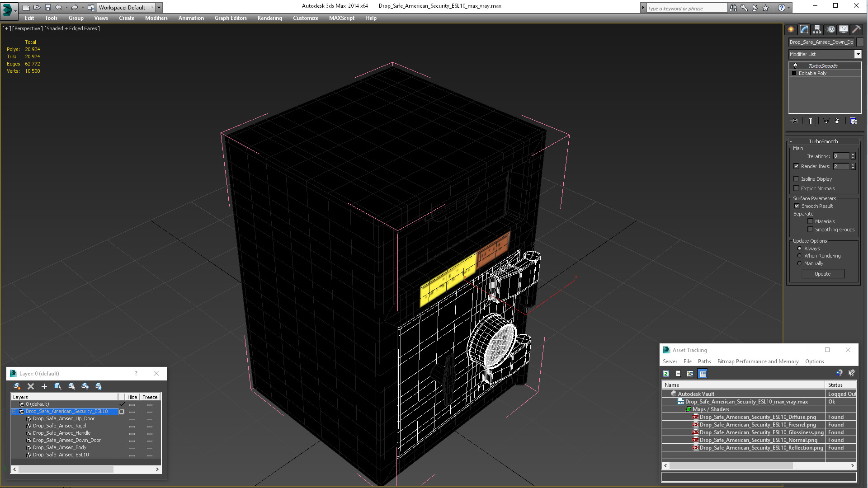
Task: Click Configure Modifier Sets icon
Action: point(853,121)
